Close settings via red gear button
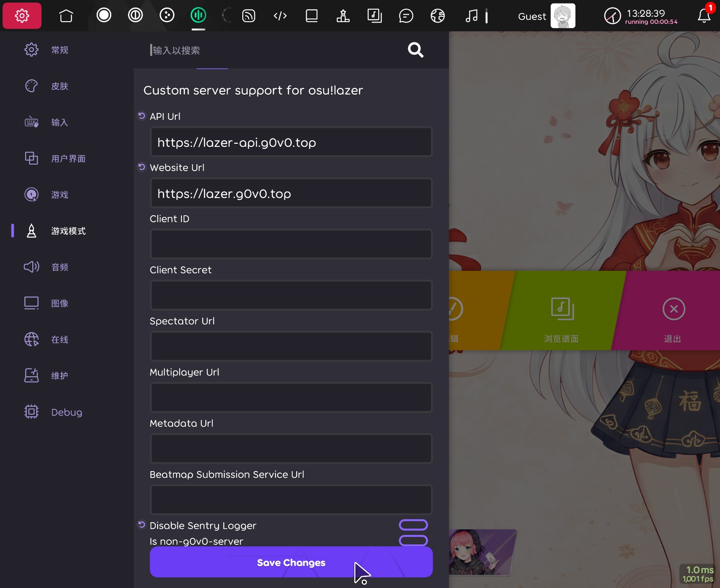This screenshot has height=588, width=720. click(x=22, y=16)
